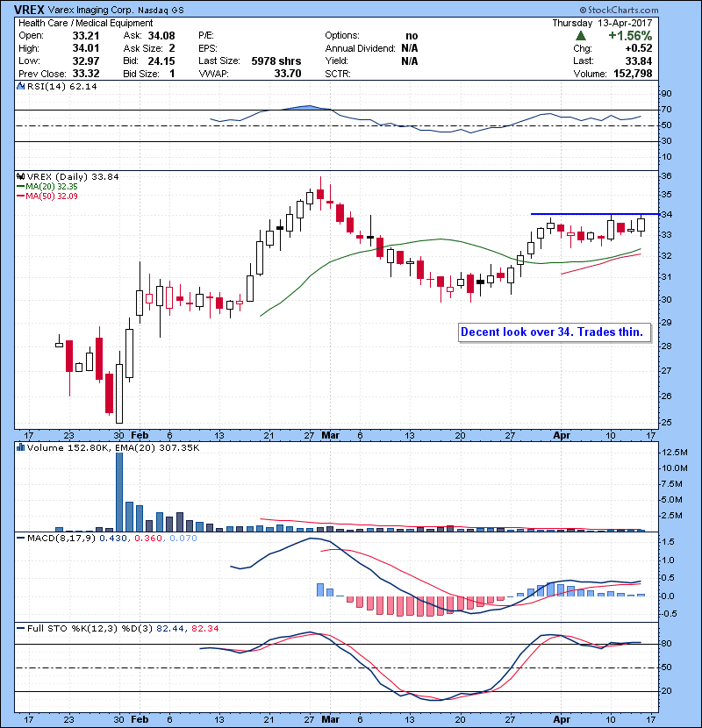Click the VWAP value 33.70
Viewport: 702px width, 728px height.
tap(288, 74)
